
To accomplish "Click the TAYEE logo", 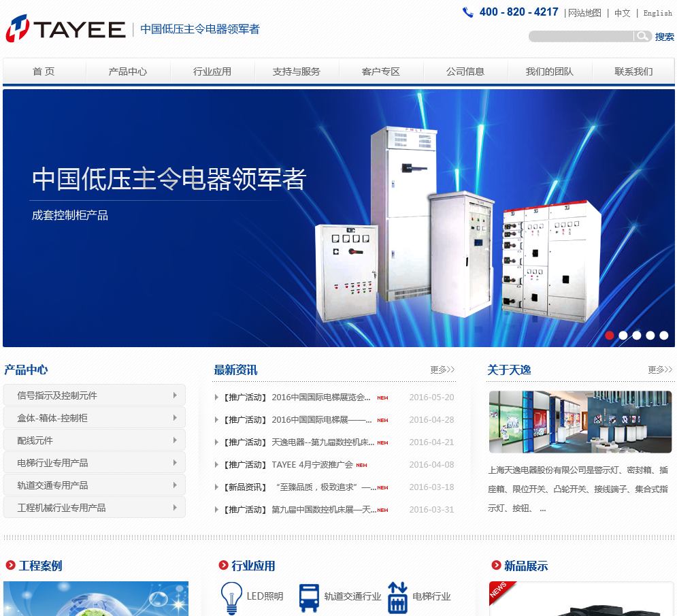I will [65, 29].
